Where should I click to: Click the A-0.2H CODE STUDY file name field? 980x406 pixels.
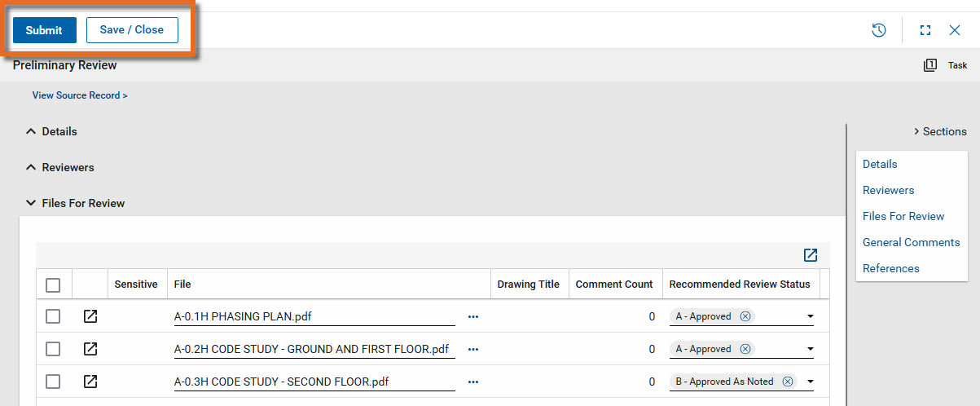pyautogui.click(x=314, y=349)
